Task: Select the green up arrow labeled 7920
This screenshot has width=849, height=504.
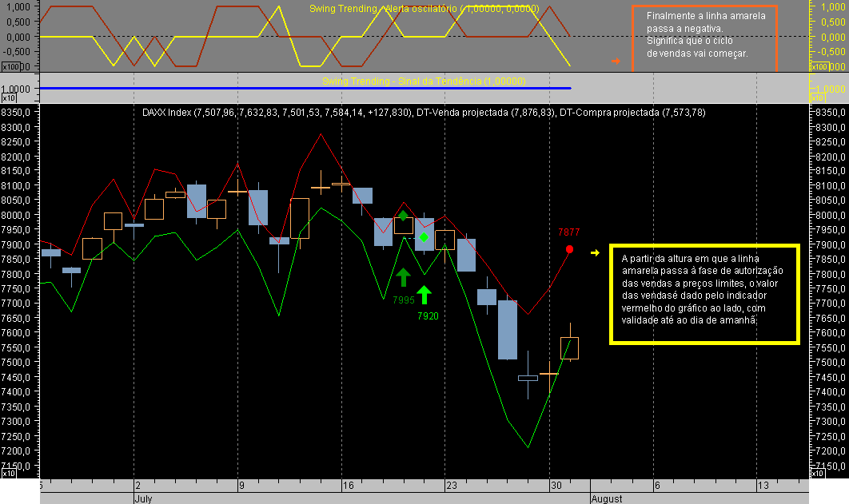Action: click(424, 294)
